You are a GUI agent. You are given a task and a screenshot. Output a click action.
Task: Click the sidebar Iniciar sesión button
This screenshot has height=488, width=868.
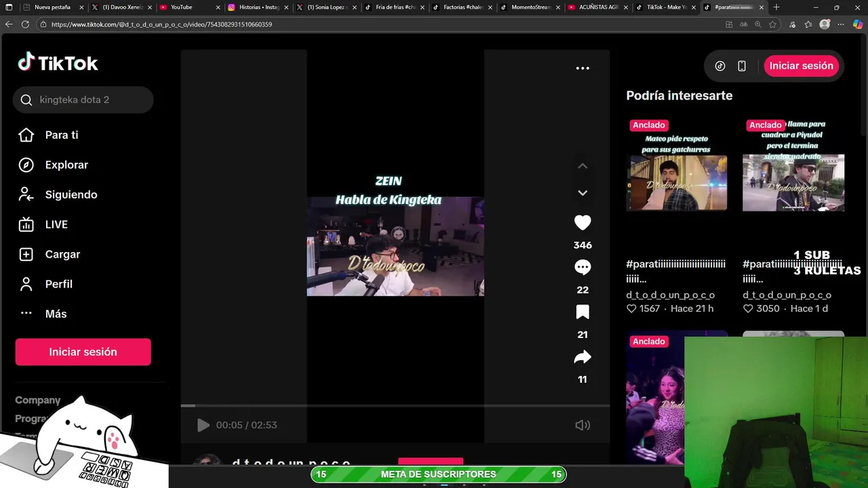(83, 352)
